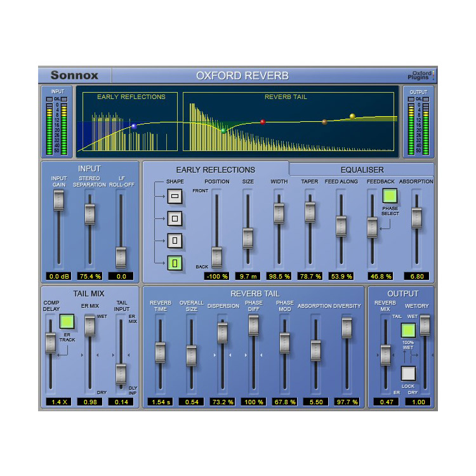Click the yellow EQ node in display
Viewport: 476px width, 476px height.
(352, 116)
